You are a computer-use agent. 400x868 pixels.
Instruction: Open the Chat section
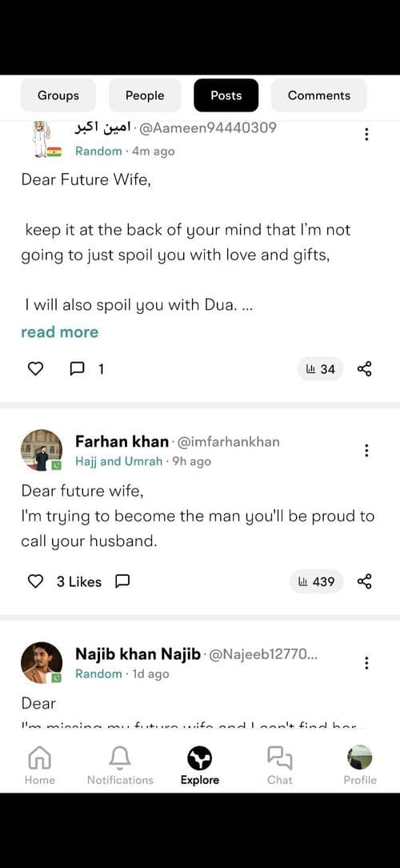tap(279, 766)
